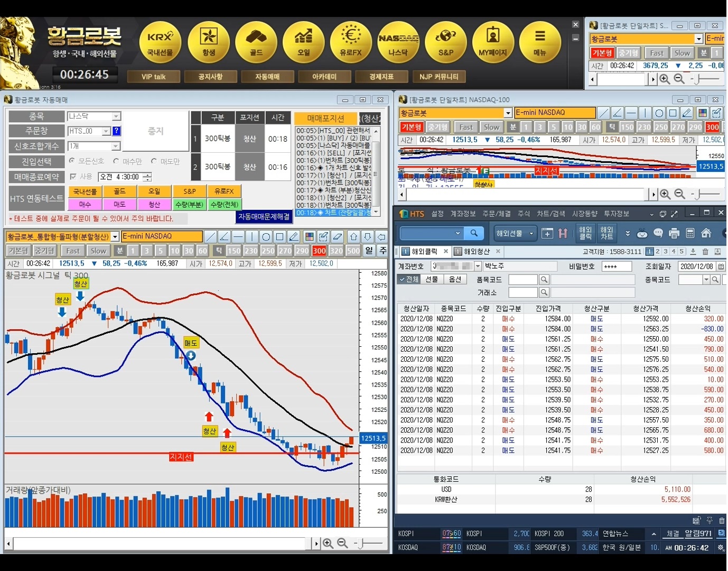
Task: Click the HTS search magnifier button
Action: [474, 233]
